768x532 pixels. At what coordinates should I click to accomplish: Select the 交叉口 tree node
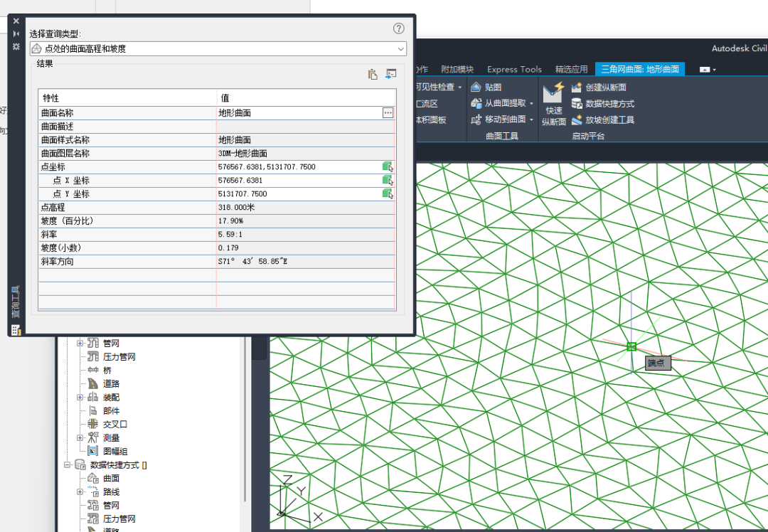(115, 424)
